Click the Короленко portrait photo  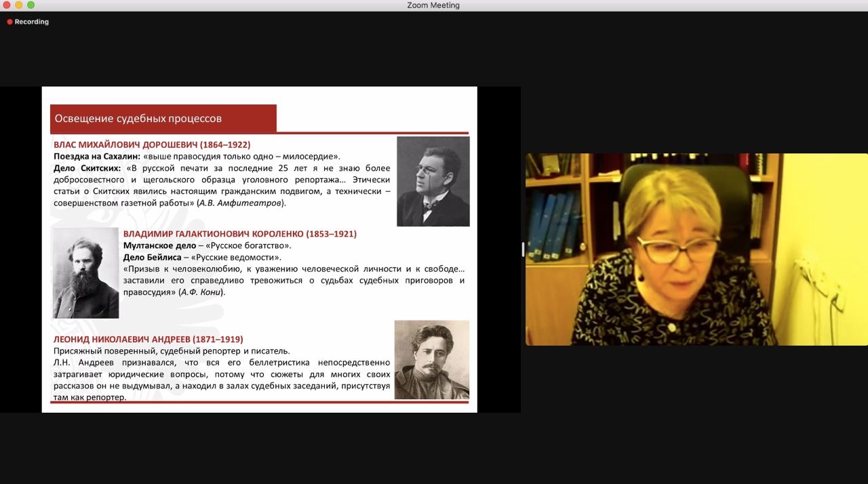(x=86, y=273)
